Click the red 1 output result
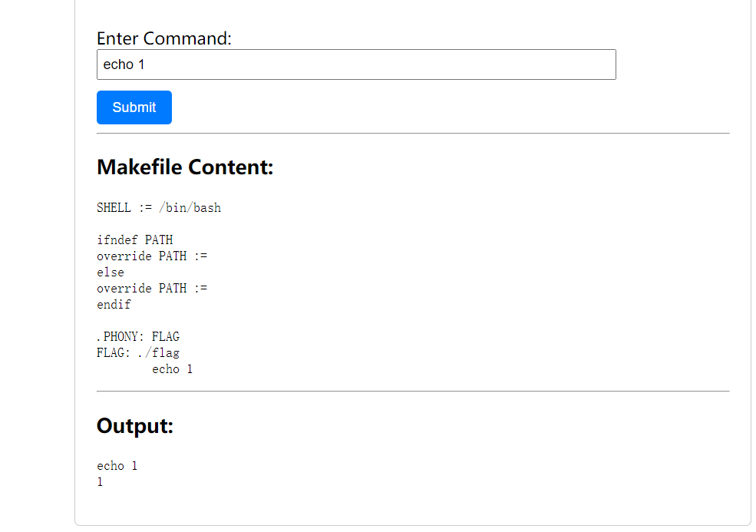This screenshot has width=756, height=532. pos(100,482)
